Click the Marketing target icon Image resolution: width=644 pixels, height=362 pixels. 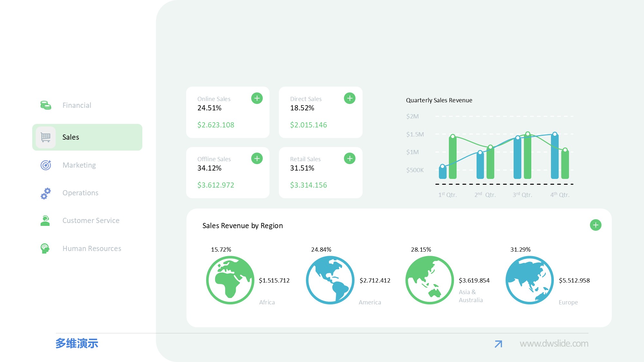point(46,165)
